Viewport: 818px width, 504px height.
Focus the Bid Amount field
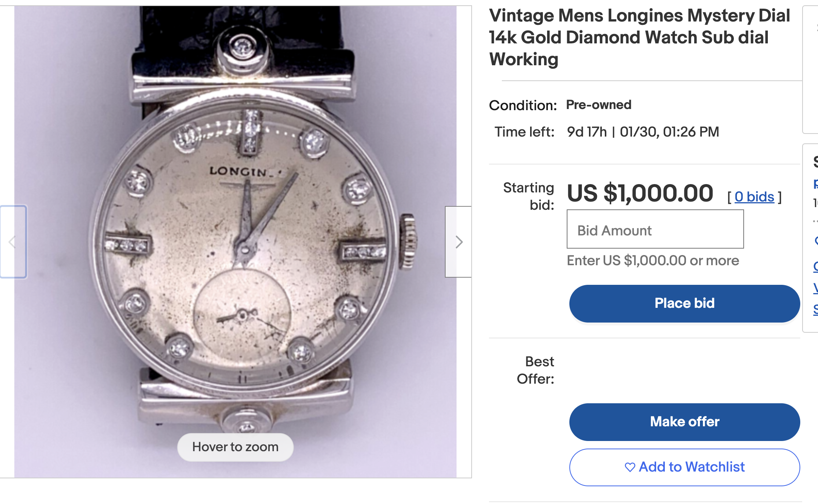click(655, 229)
